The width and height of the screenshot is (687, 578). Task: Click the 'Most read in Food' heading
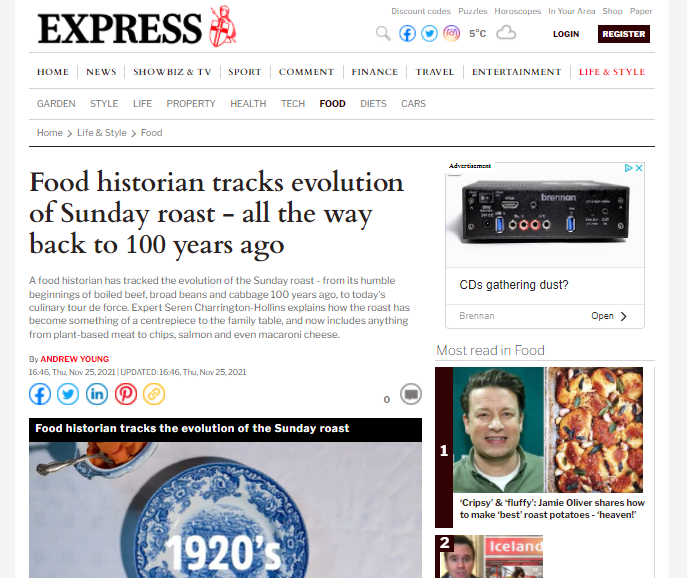tap(490, 351)
